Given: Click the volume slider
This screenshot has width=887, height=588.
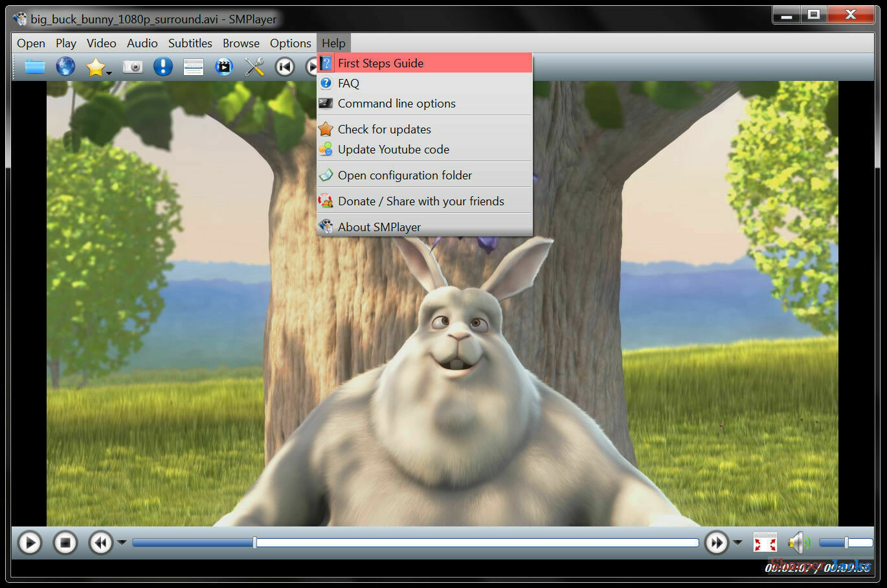Looking at the screenshot, I should tap(846, 543).
